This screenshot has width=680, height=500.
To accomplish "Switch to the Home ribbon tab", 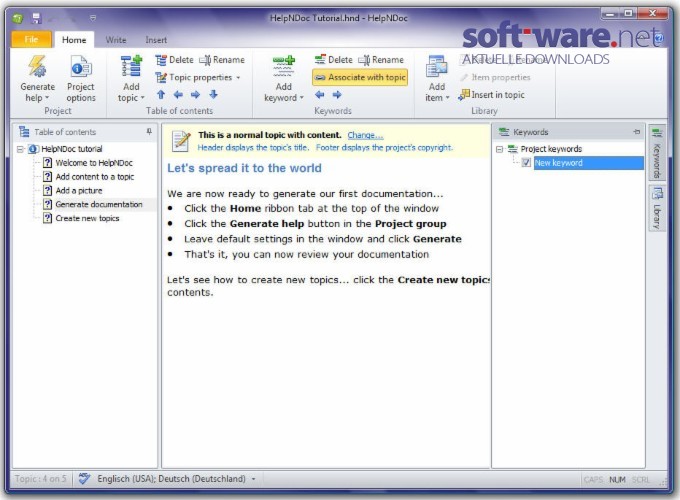I will click(x=74, y=40).
